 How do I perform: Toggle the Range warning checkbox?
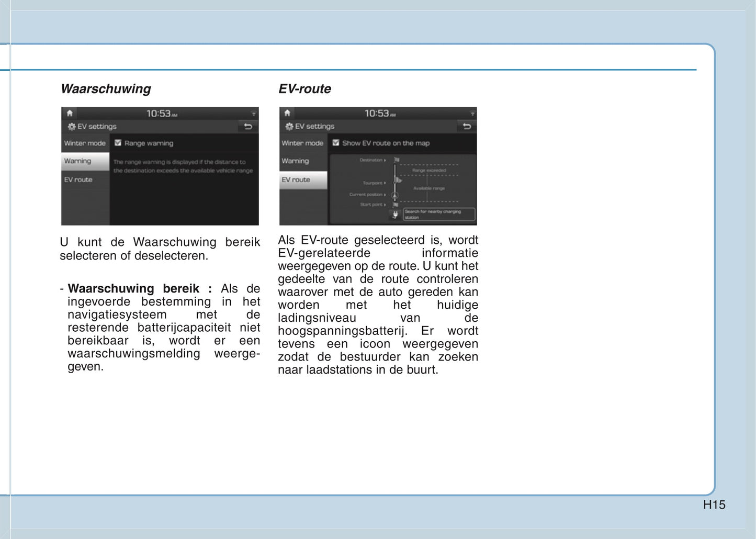point(118,143)
